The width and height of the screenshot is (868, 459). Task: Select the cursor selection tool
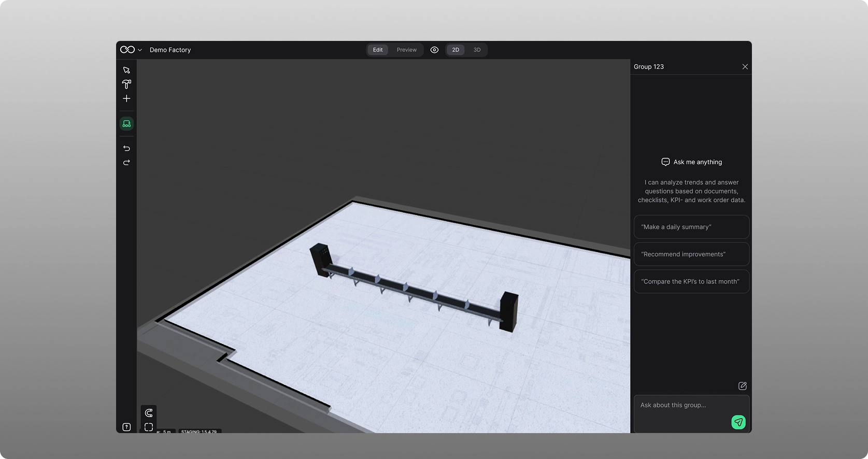[x=126, y=70]
